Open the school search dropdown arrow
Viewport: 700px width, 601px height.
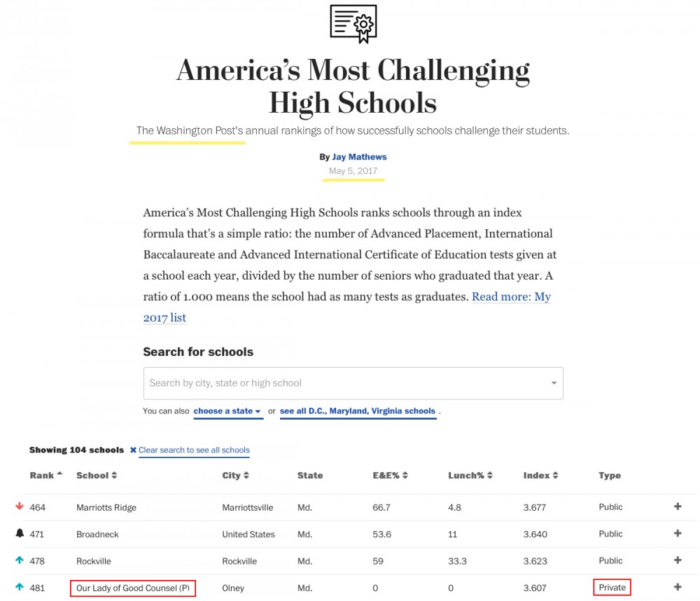554,383
